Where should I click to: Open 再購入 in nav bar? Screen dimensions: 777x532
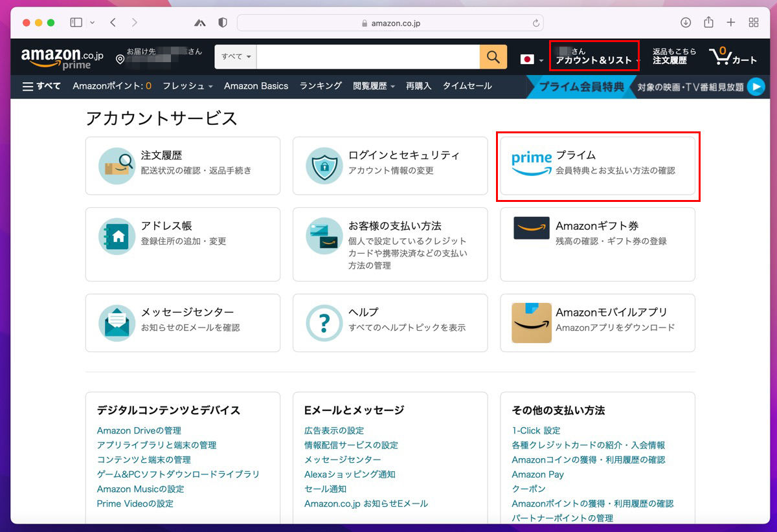tap(418, 86)
